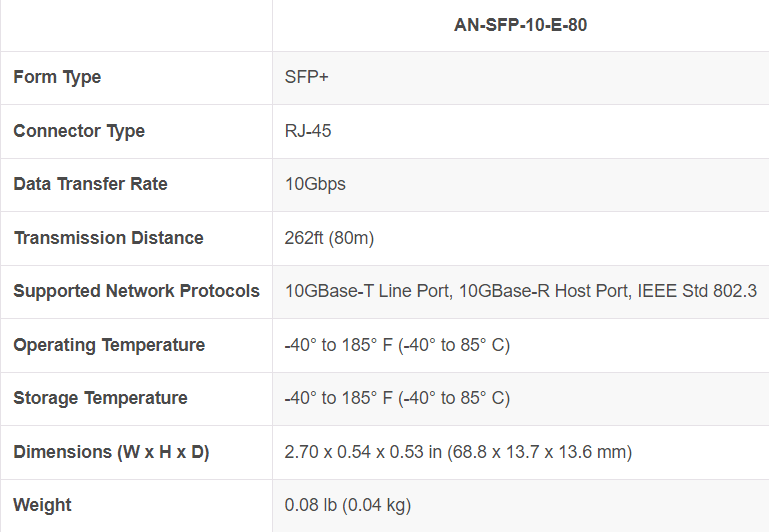Select the 262ft (80m) distance value
The height and width of the screenshot is (532, 769).
pyautogui.click(x=329, y=238)
